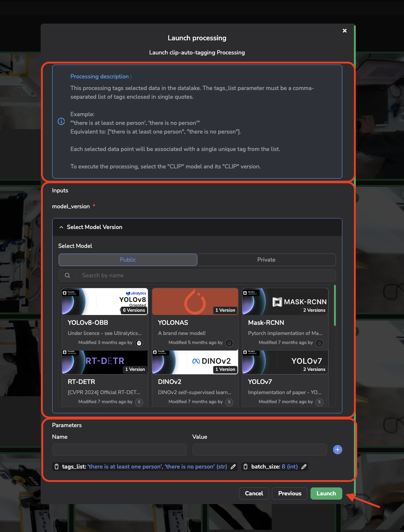Click the 1 Version badge on RT-DETR
The image size is (404, 532).
click(135, 369)
